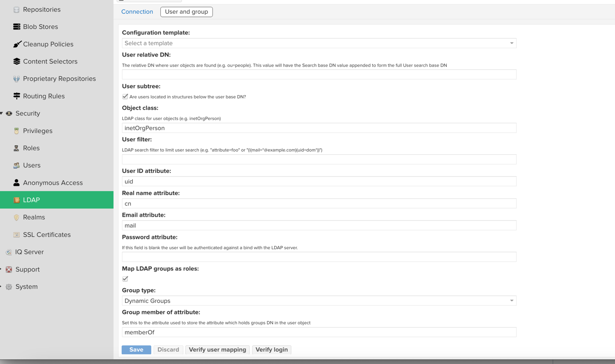The height and width of the screenshot is (364, 615).
Task: Click the LDAP book icon
Action: click(x=16, y=200)
